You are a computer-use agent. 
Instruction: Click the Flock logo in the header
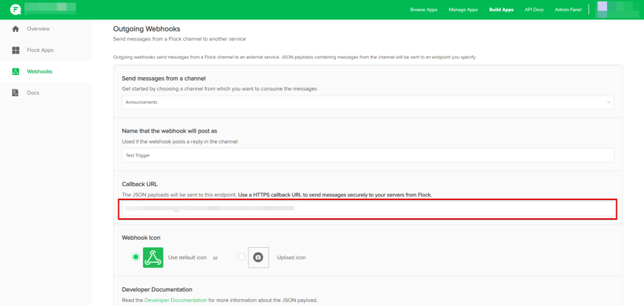(x=16, y=9)
